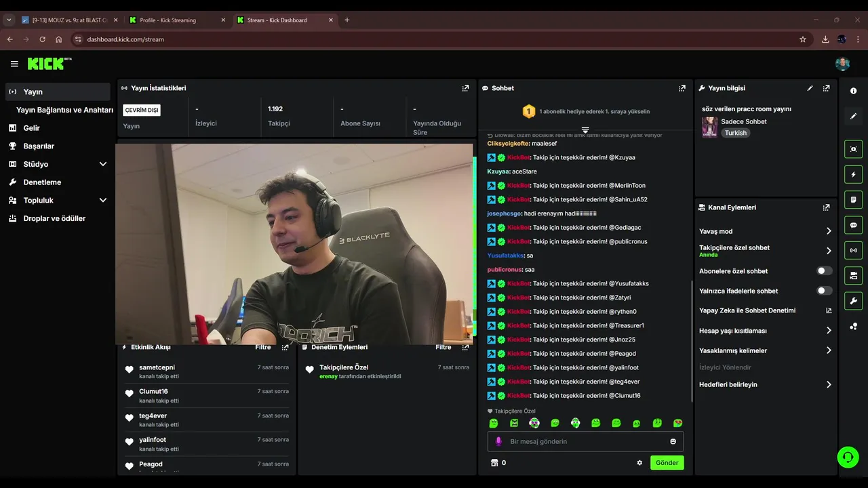Toggle the wrench widget icon in the right rail

[x=853, y=301]
